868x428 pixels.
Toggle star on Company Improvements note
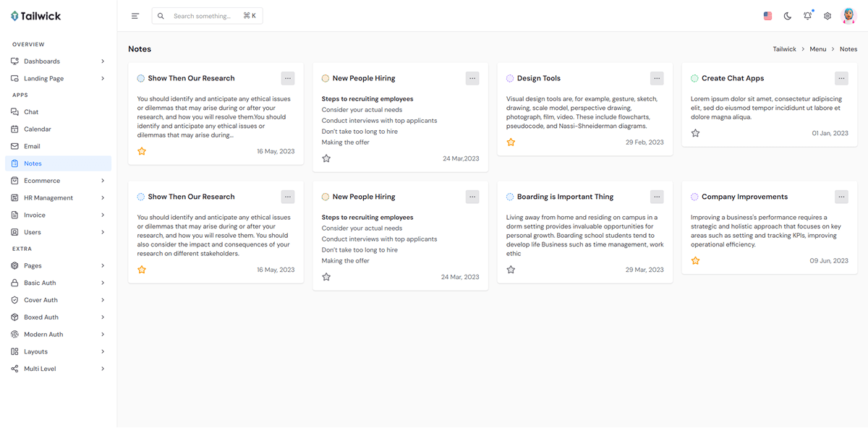tap(695, 260)
